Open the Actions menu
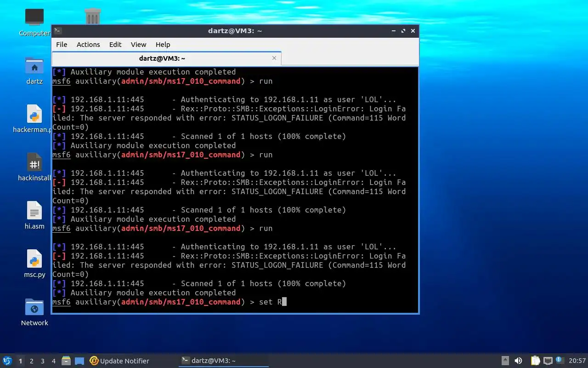588x368 pixels. [88, 45]
